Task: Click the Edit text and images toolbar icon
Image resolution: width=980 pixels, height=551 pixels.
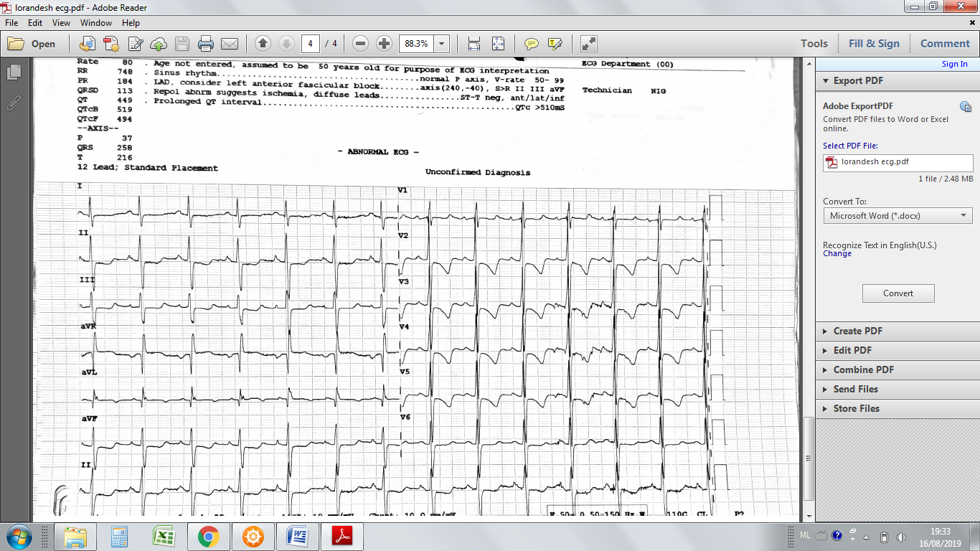Action: point(135,44)
